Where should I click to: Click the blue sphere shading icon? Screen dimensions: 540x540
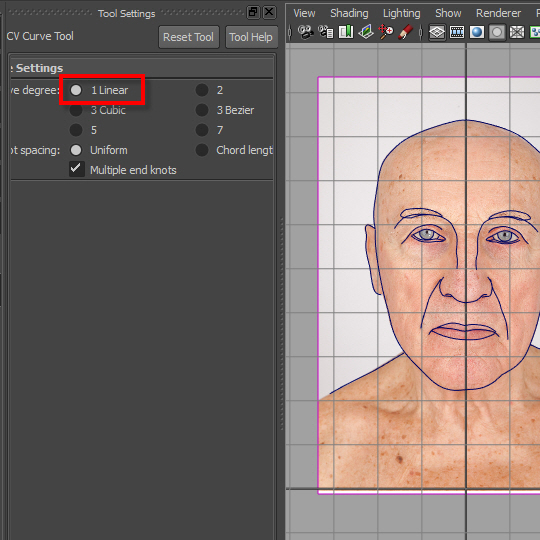tap(477, 33)
